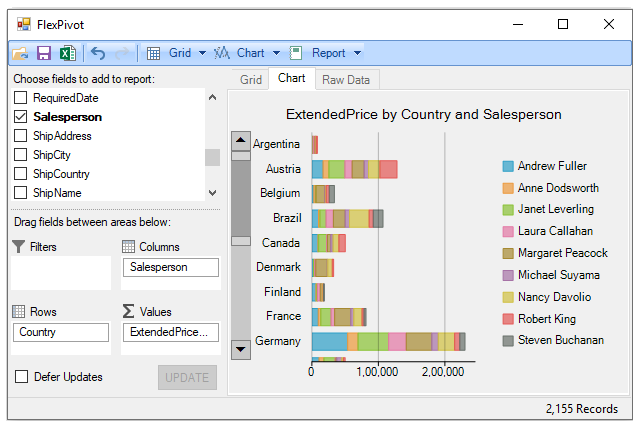Select ExtendedPrice item in Values area
638x429 pixels.
coord(170,332)
